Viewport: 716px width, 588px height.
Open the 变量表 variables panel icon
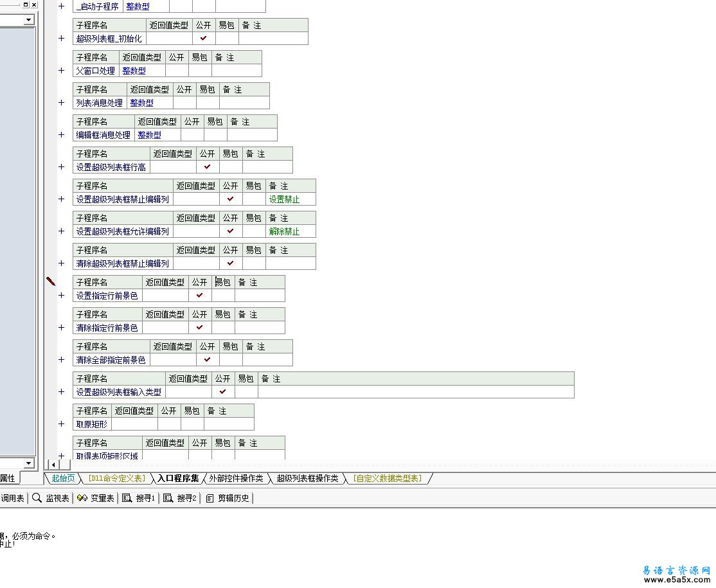(x=82, y=498)
